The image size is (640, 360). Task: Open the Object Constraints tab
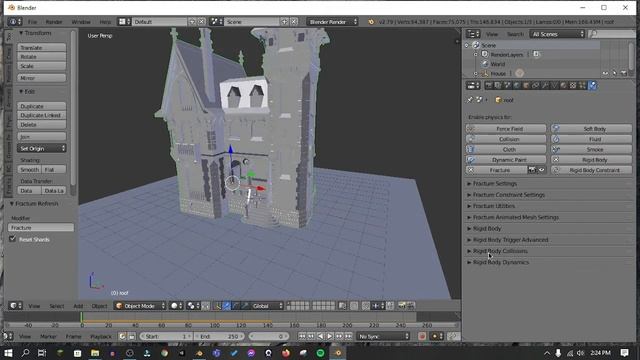[536, 85]
